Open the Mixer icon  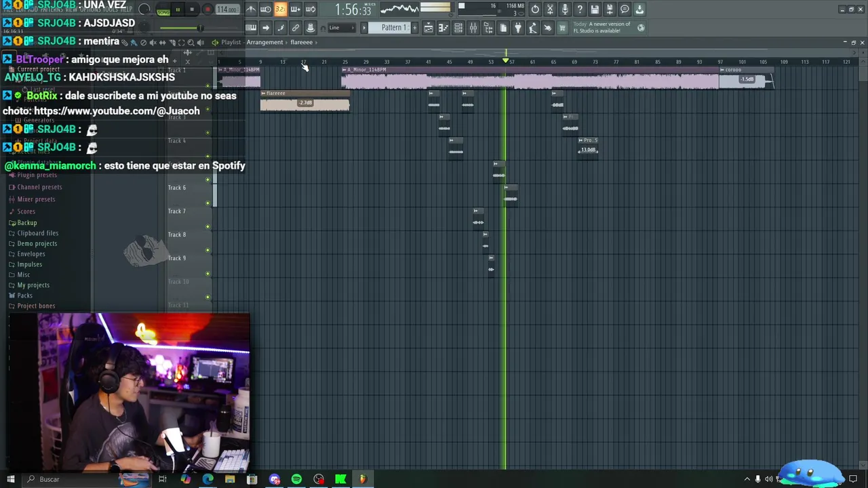pyautogui.click(x=473, y=28)
